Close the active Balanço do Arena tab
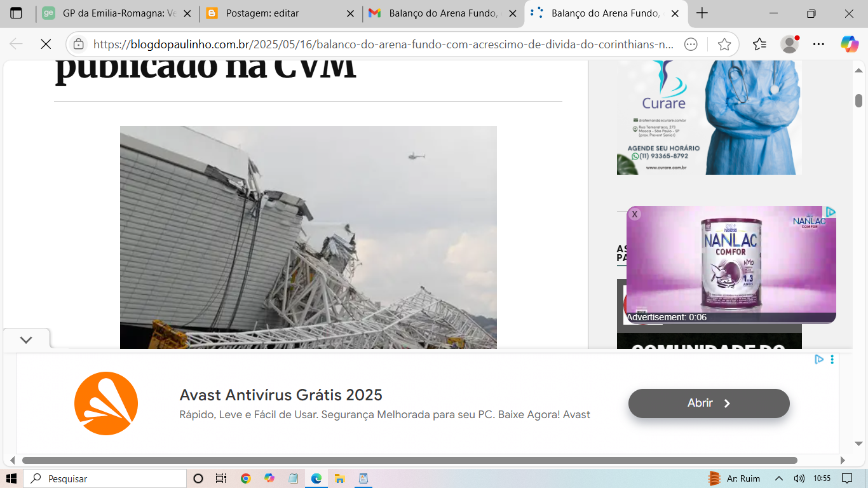 (675, 13)
